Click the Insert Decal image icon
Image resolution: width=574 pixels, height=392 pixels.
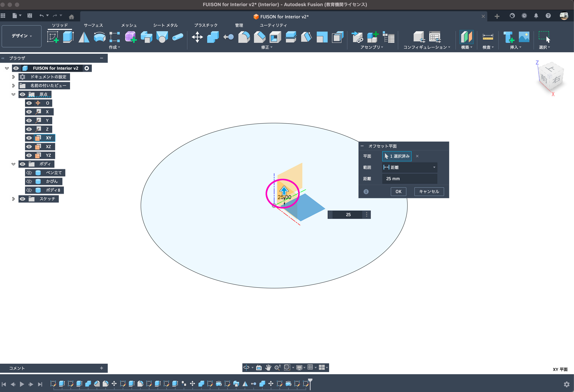click(524, 37)
